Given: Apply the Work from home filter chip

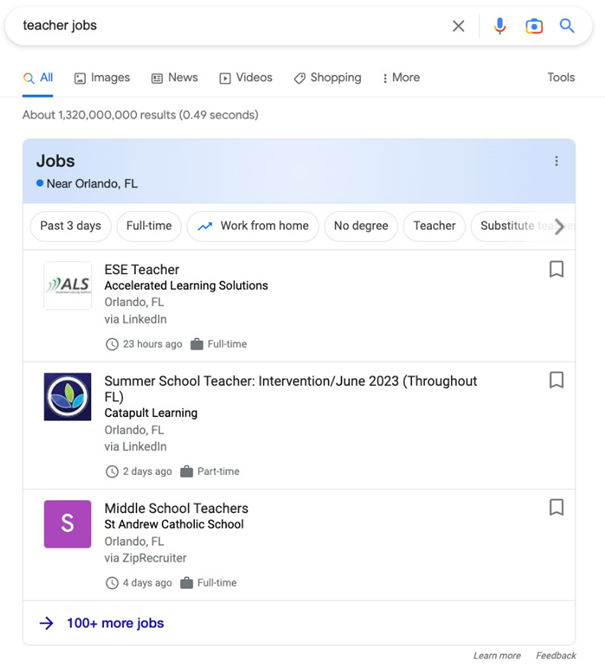Looking at the screenshot, I should [253, 226].
